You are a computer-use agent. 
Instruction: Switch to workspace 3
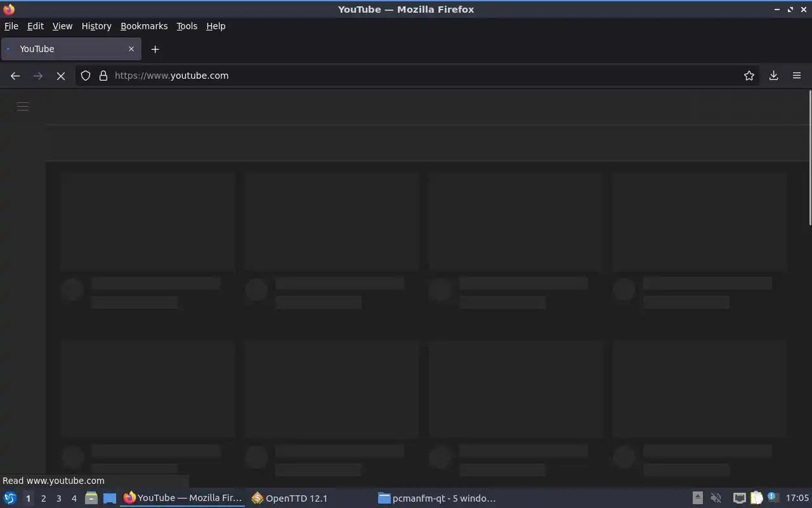58,498
